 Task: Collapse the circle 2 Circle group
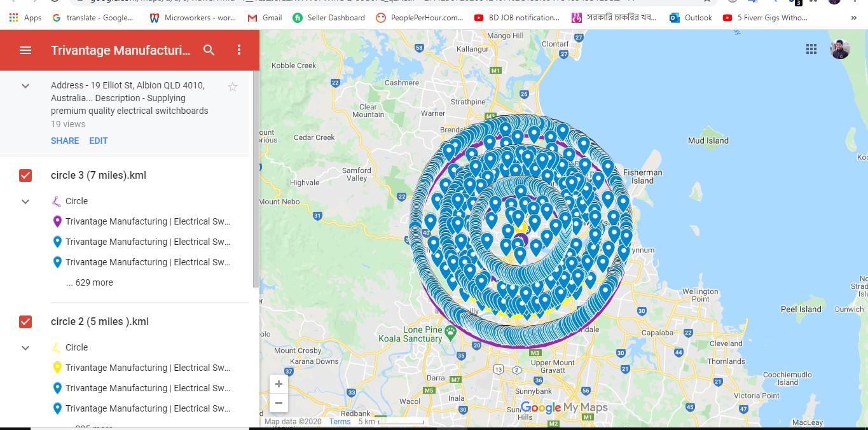click(x=25, y=347)
